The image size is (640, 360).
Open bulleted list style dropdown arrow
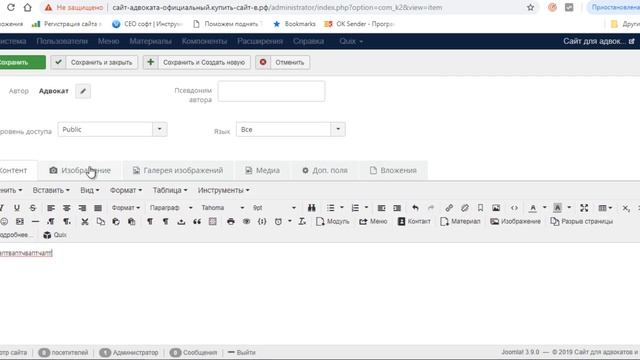(342, 208)
